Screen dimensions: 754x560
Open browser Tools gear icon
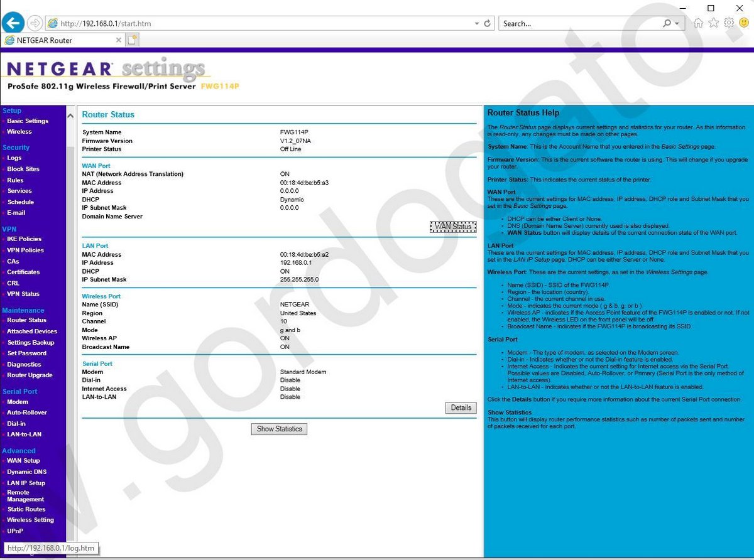[x=729, y=23]
